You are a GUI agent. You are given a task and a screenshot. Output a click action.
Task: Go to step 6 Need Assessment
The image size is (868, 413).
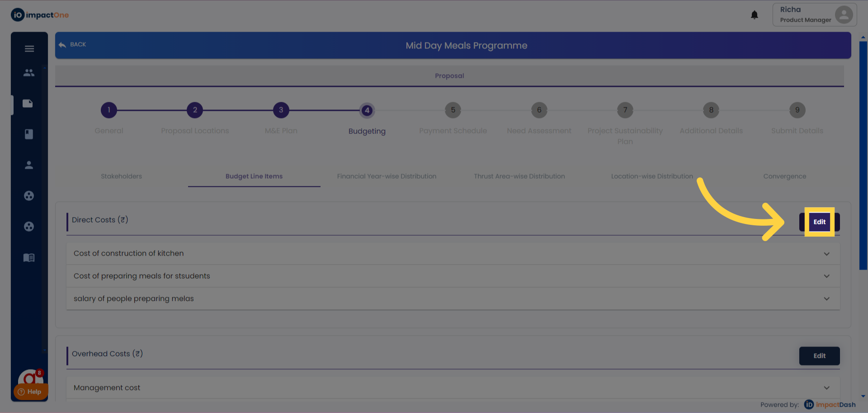pyautogui.click(x=539, y=110)
